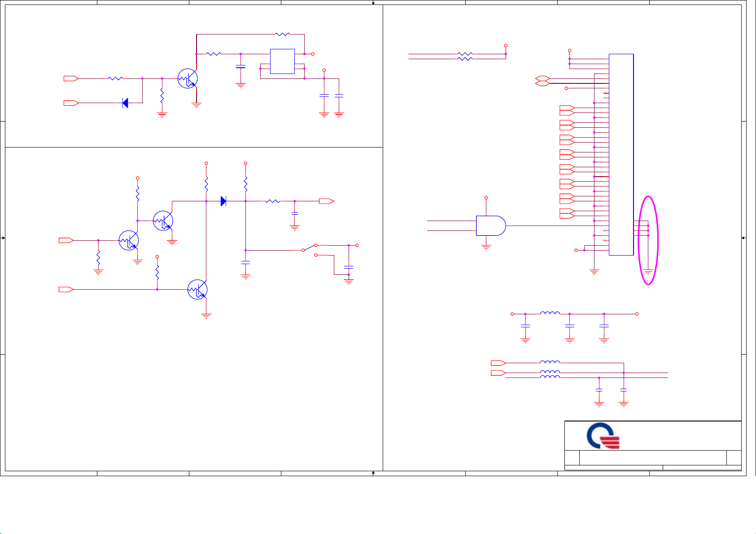Select the resistor in the RC filter before output port
Screen dimensions: 756x534
click(x=273, y=201)
